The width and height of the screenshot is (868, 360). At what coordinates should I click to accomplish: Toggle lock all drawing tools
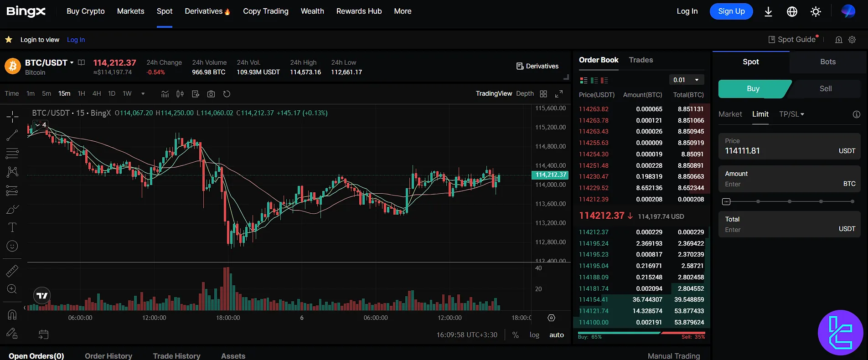[12, 334]
